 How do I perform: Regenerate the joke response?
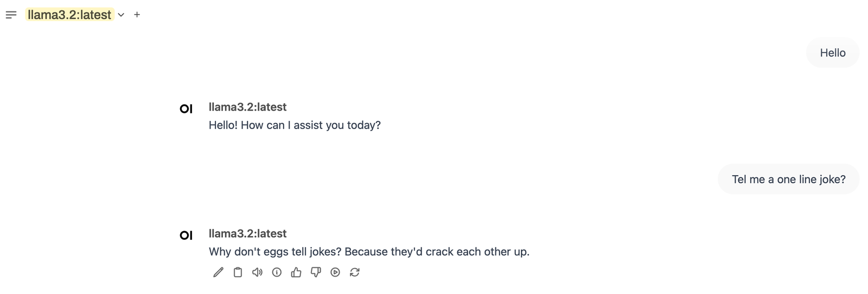coord(355,272)
